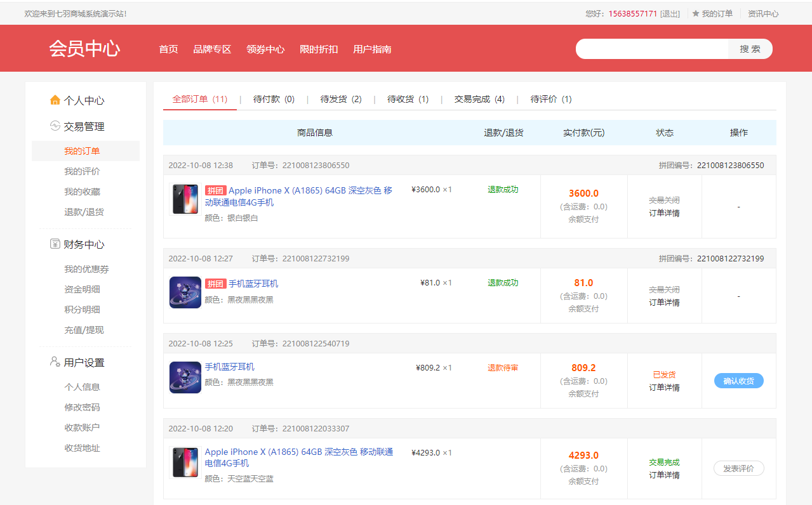Viewport: 812px width, 505px height.
Task: Click the 财务中心 yen icon
Action: click(x=55, y=244)
